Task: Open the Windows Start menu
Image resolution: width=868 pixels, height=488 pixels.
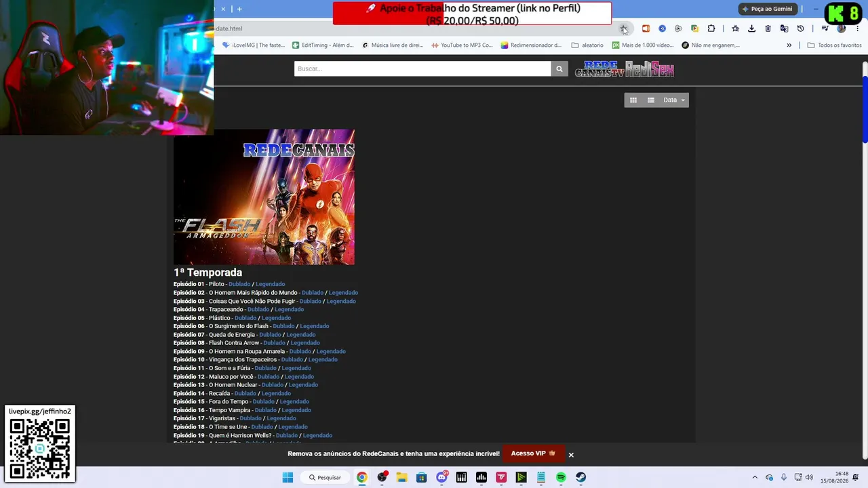Action: (288, 477)
